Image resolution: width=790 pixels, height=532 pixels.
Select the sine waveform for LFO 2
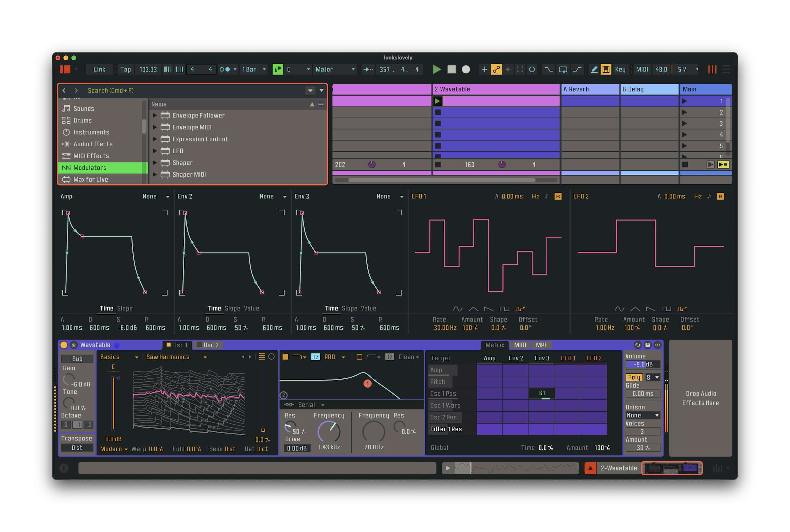(x=619, y=309)
